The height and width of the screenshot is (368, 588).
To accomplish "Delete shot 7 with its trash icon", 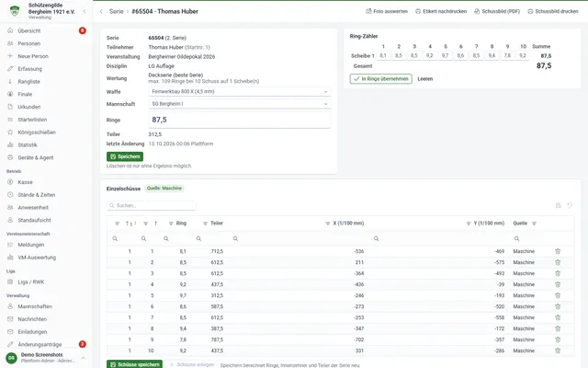I will (x=558, y=317).
